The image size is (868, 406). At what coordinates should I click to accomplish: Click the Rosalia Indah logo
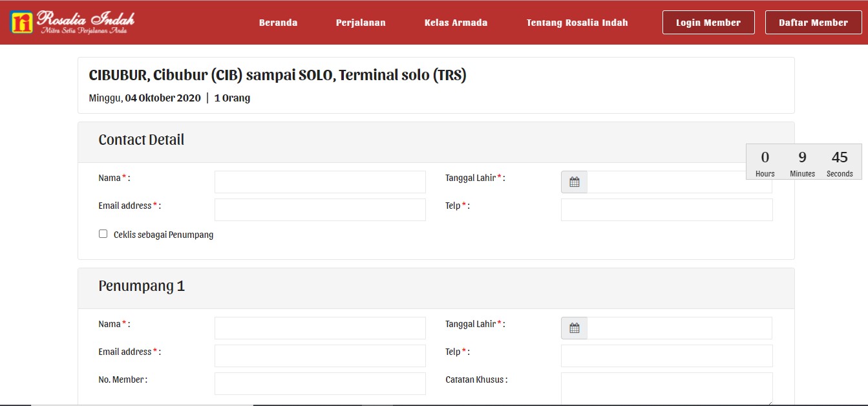tap(72, 22)
